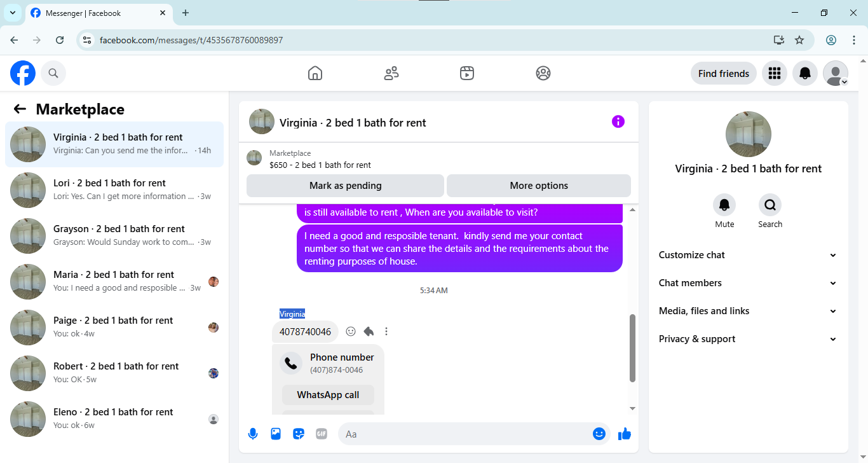Open the account profile avatar menu
The width and height of the screenshot is (868, 463).
[836, 73]
